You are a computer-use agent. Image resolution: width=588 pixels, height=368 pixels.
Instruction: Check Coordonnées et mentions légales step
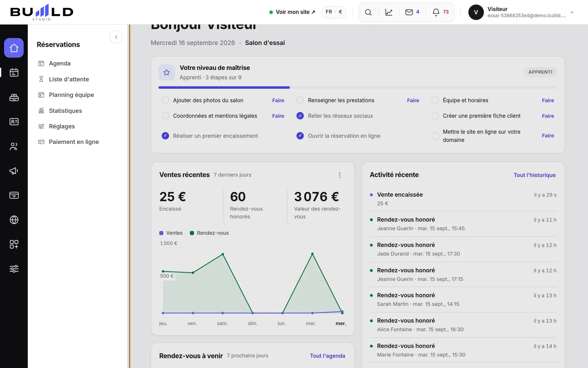click(x=165, y=116)
